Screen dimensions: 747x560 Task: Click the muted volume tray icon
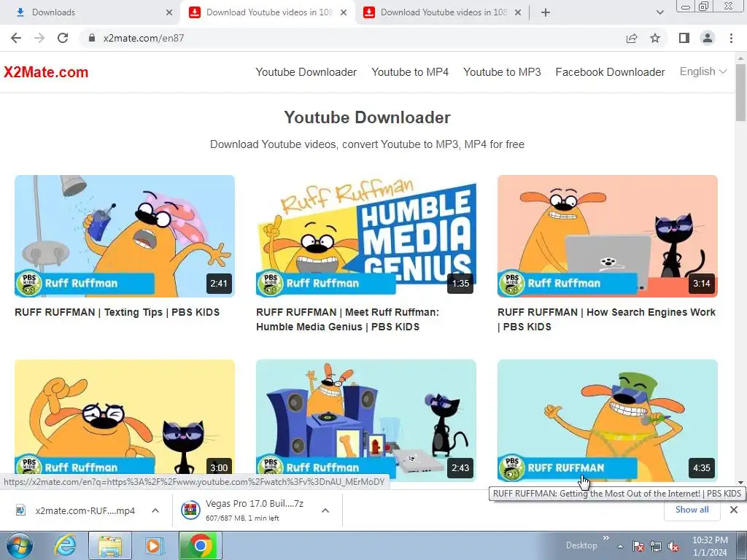coord(673,546)
